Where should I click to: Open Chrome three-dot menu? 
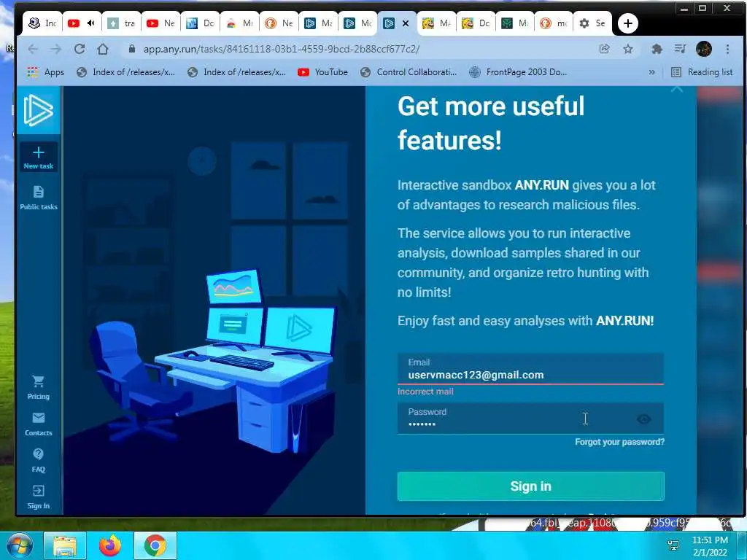click(727, 49)
